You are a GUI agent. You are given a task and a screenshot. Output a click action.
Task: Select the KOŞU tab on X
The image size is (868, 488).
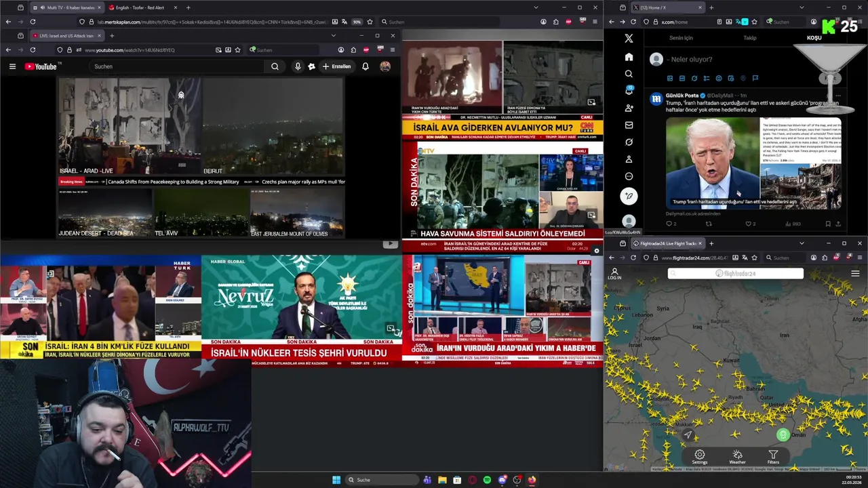814,38
